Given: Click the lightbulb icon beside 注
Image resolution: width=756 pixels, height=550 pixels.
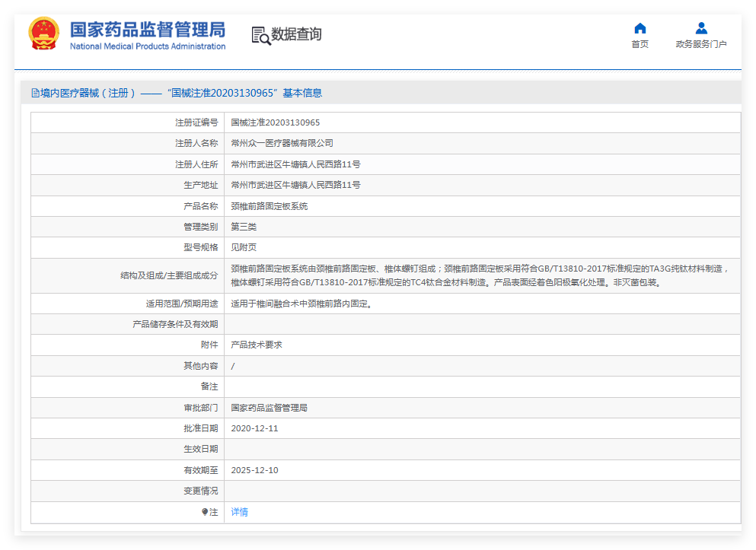Looking at the screenshot, I should click(x=205, y=512).
